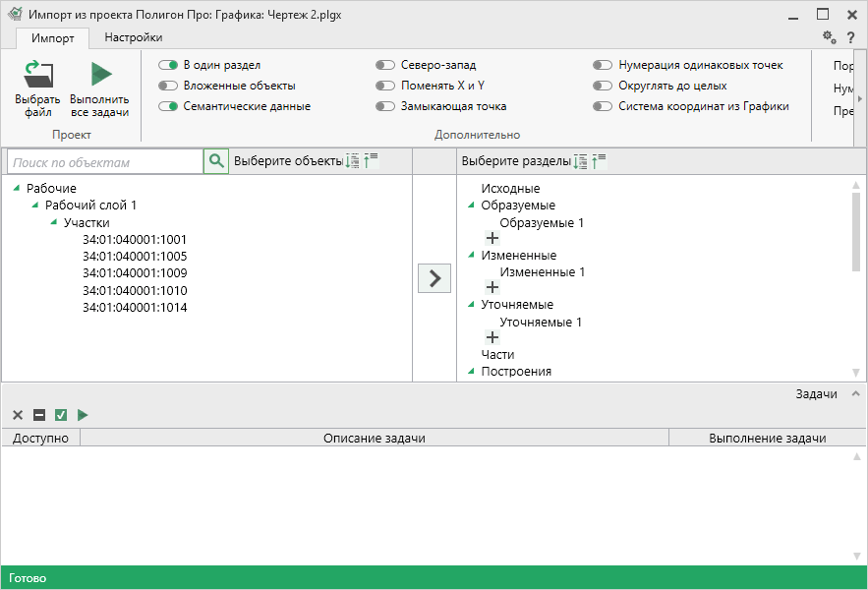Collapse the 'Измененные' section node

(471, 255)
